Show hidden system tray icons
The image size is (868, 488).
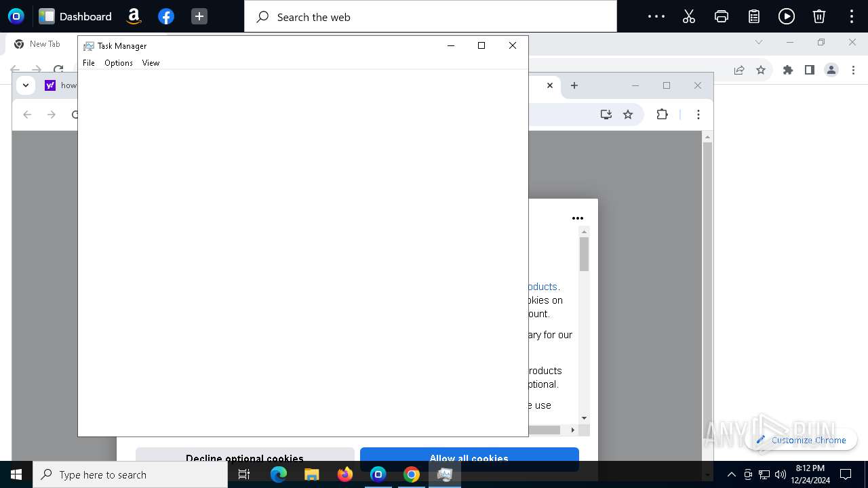(x=731, y=474)
